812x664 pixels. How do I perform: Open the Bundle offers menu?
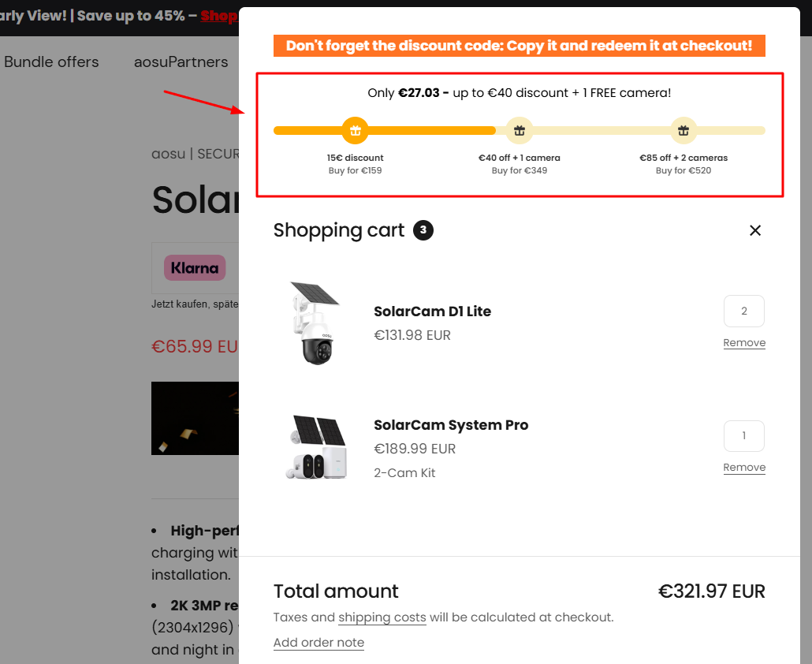pos(51,62)
